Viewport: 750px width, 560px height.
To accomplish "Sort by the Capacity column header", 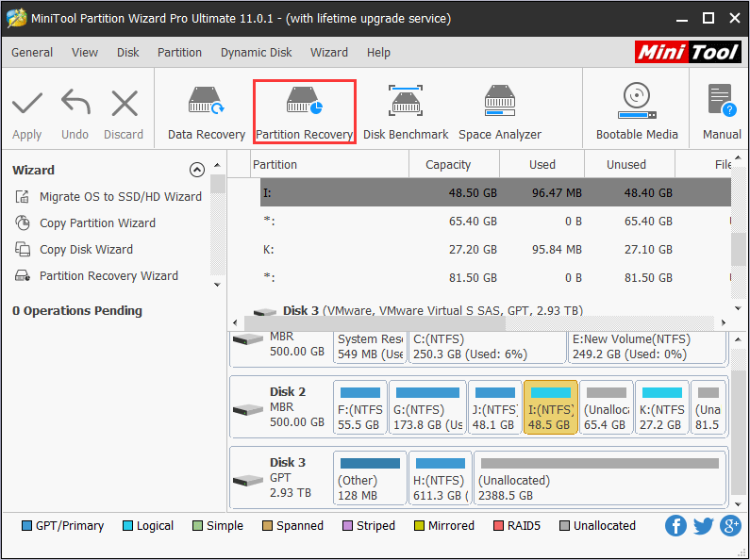I will pyautogui.click(x=454, y=164).
